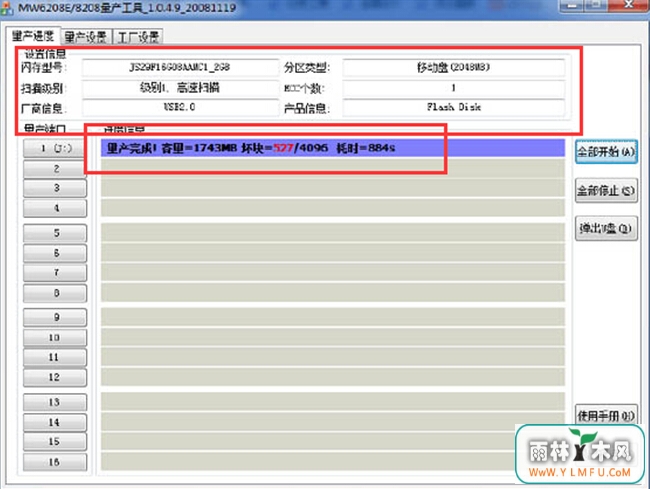Select port button 10
The image size is (650, 489).
[x=55, y=337]
